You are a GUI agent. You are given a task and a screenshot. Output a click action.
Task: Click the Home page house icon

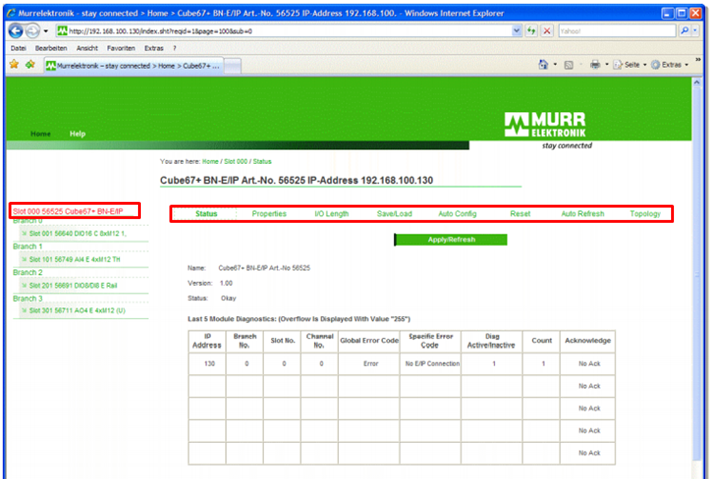(x=543, y=64)
